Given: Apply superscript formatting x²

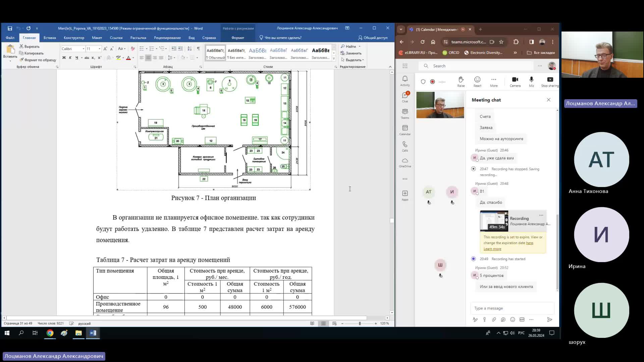Looking at the screenshot, I should [100, 58].
